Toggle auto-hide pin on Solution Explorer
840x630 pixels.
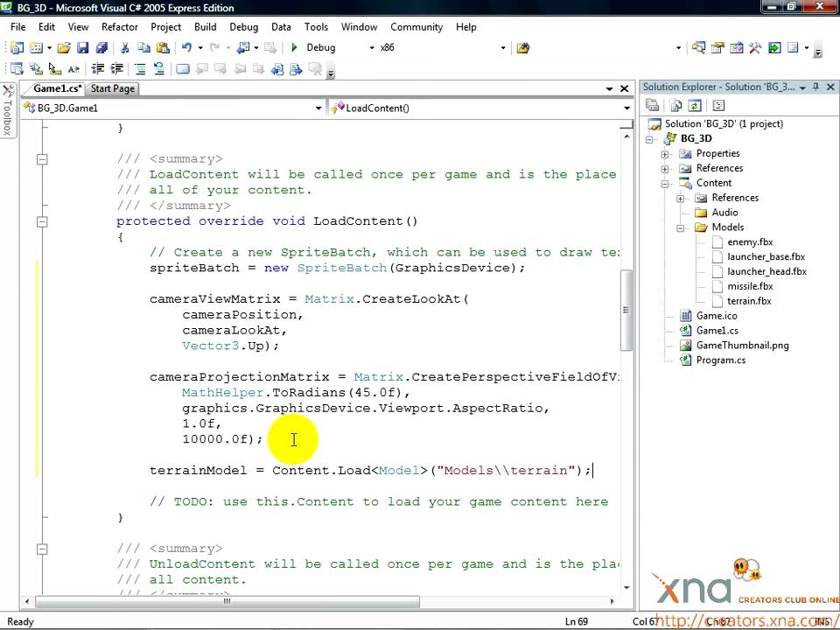point(815,87)
